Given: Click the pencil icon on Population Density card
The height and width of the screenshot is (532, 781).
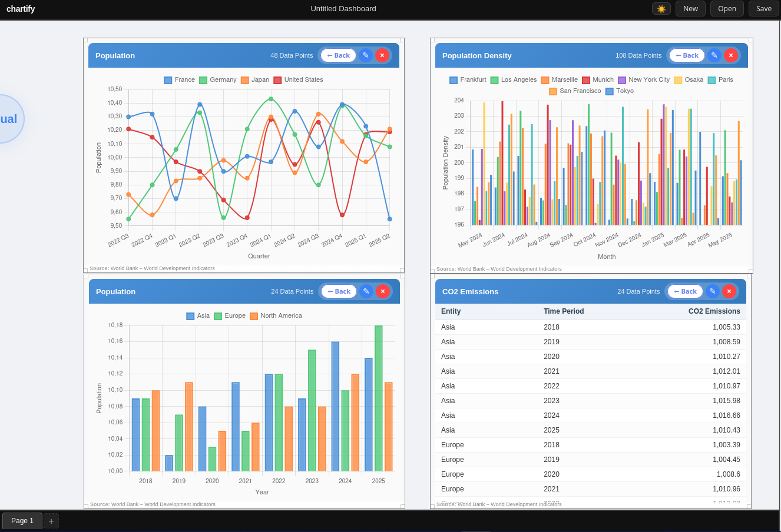Looking at the screenshot, I should pyautogui.click(x=714, y=55).
